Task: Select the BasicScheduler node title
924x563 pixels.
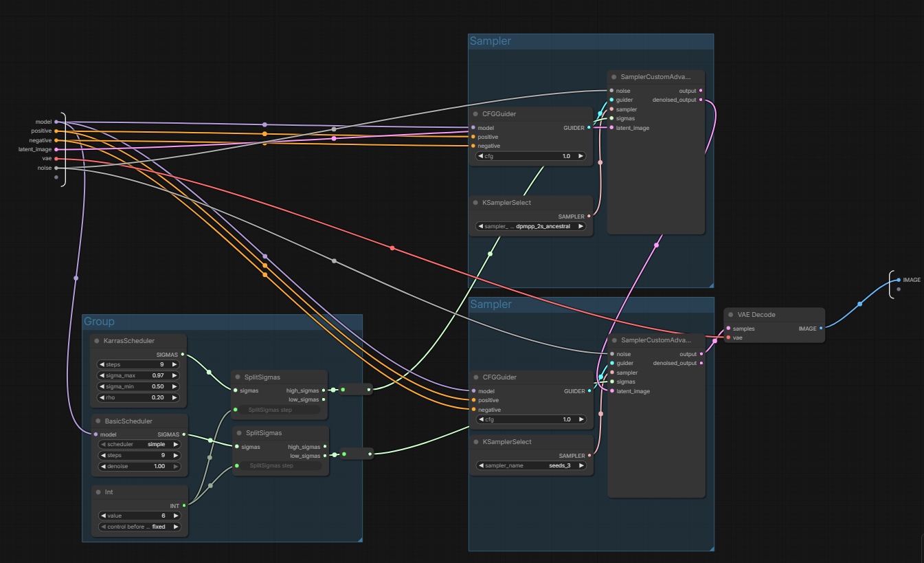Action: click(128, 421)
